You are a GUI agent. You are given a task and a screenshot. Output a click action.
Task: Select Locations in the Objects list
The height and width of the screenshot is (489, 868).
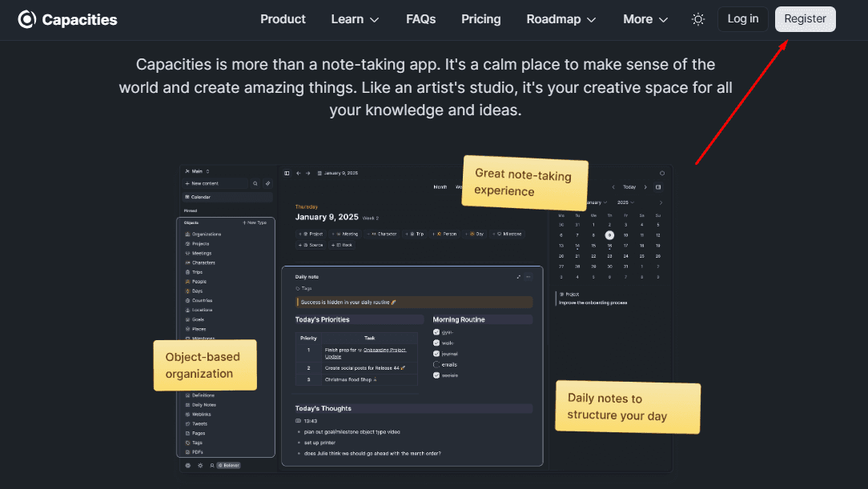pyautogui.click(x=199, y=310)
